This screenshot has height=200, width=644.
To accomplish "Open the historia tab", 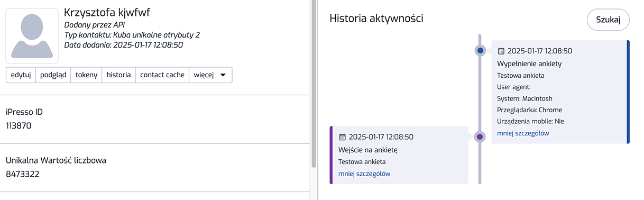I will (119, 75).
